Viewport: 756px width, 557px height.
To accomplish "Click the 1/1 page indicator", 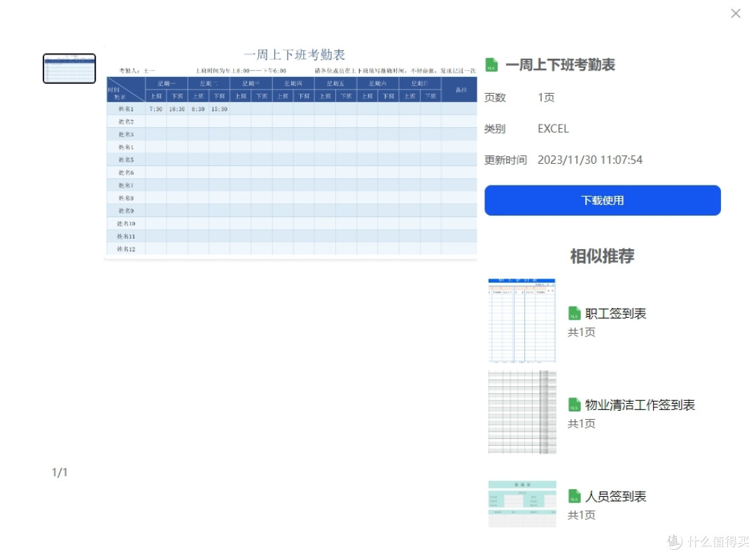I will [59, 472].
